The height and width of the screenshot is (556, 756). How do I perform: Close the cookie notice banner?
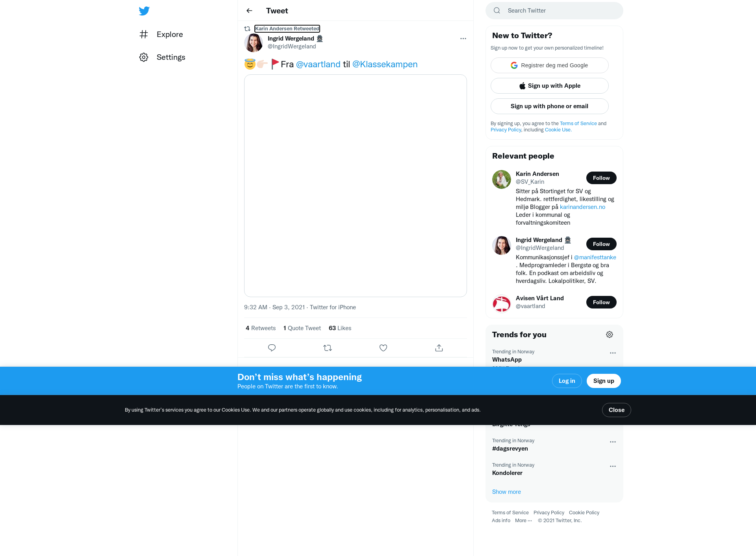click(x=617, y=410)
